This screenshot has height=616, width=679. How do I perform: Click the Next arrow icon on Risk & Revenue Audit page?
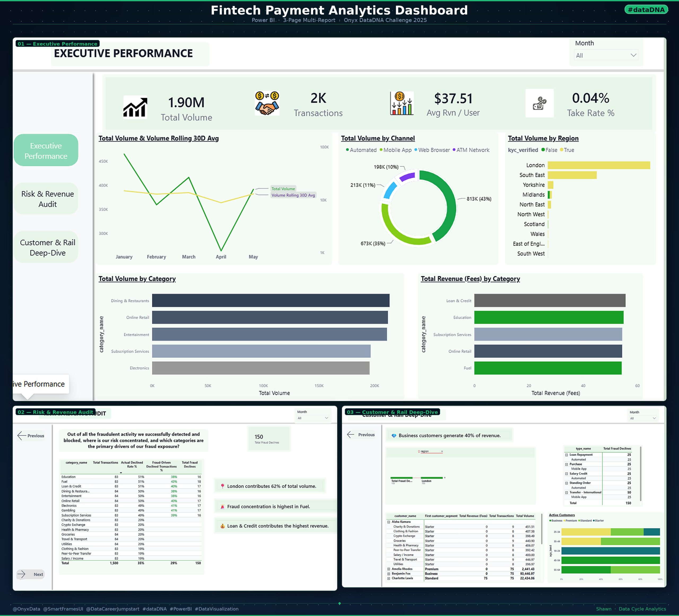(x=21, y=574)
